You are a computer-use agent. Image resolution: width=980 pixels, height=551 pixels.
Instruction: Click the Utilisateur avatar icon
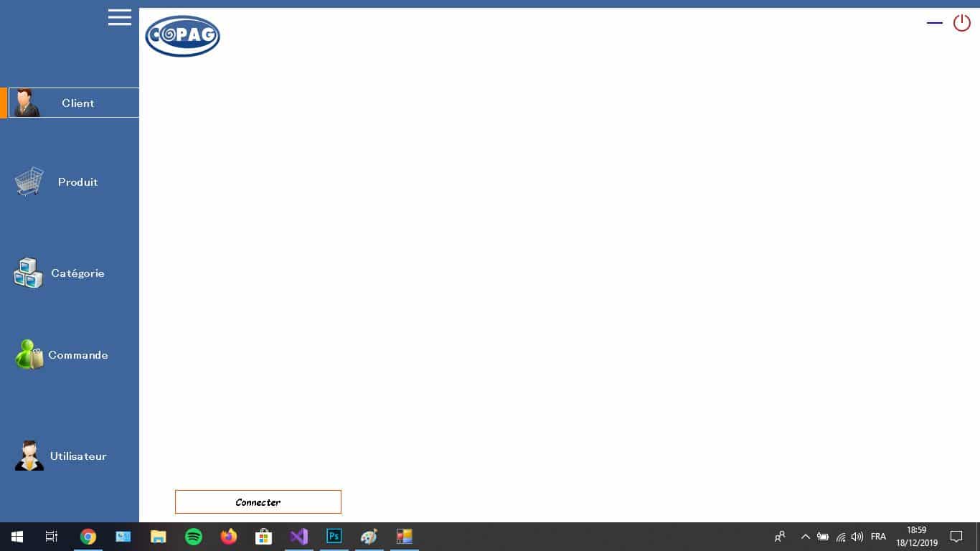[x=29, y=456]
